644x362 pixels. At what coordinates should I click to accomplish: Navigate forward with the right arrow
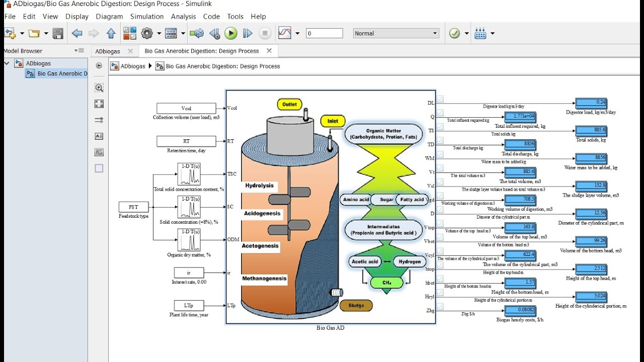point(94,34)
